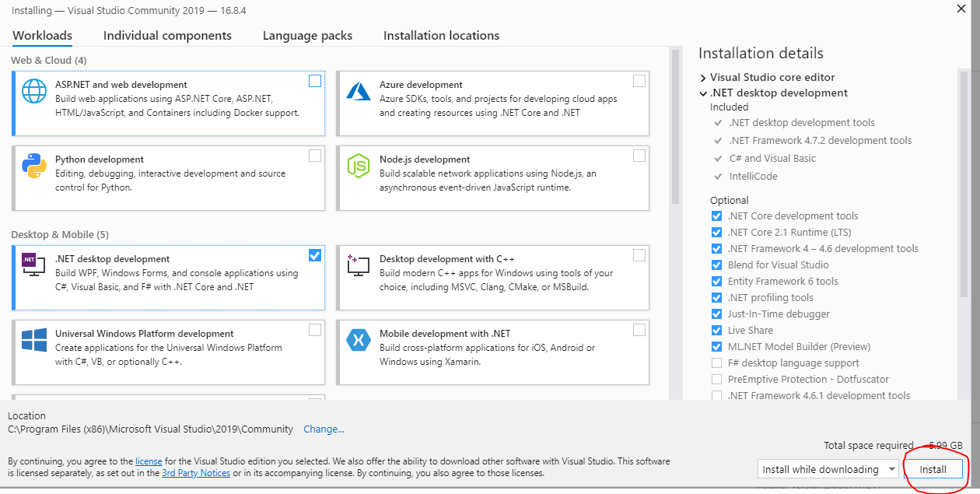Check Mobile development with .NET box
The image size is (980, 494).
(x=639, y=330)
